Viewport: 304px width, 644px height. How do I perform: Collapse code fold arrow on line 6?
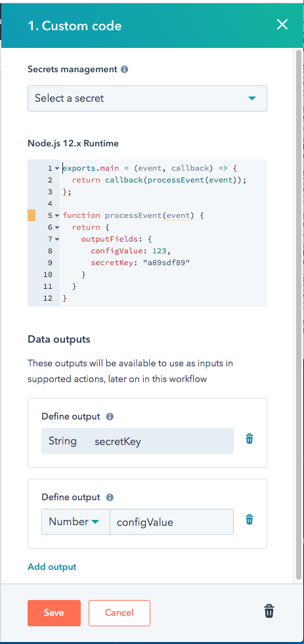(56, 228)
